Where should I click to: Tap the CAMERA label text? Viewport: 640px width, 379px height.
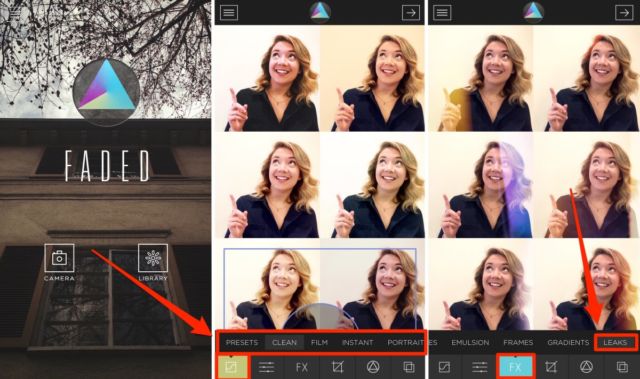59,278
